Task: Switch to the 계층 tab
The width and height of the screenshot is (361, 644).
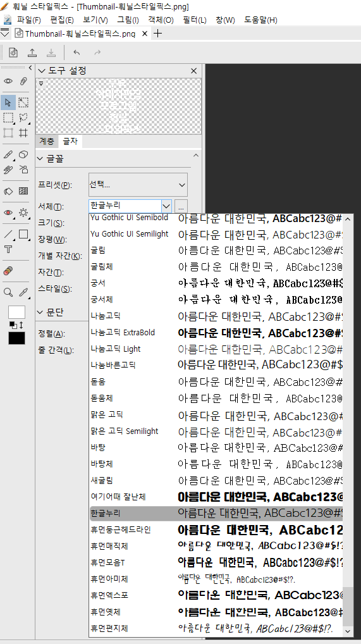Action: 47,141
